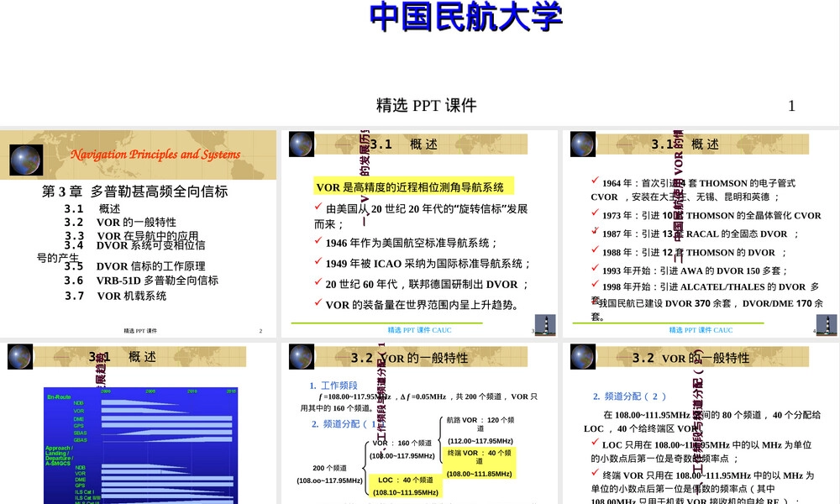Click the 3.2 VOR 的一般特性 title on 工作频段 slide
Image resolution: width=840 pixels, height=504 pixels.
coord(409,357)
